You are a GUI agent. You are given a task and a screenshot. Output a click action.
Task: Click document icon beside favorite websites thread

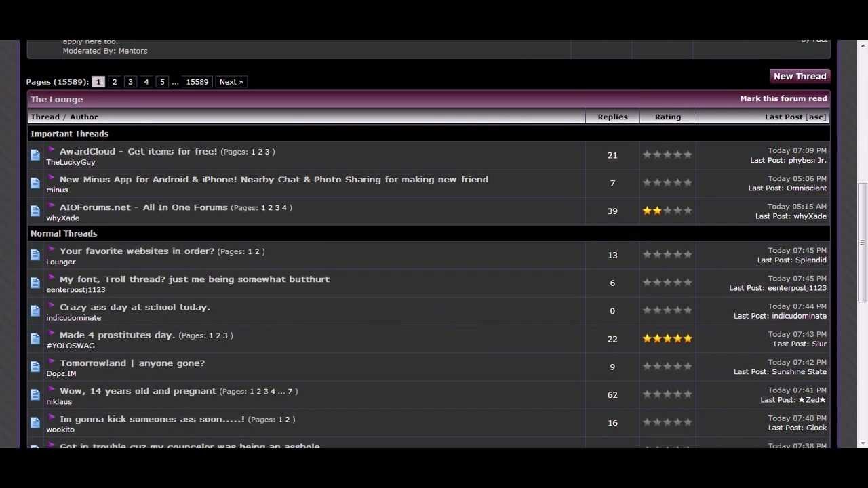click(x=35, y=255)
